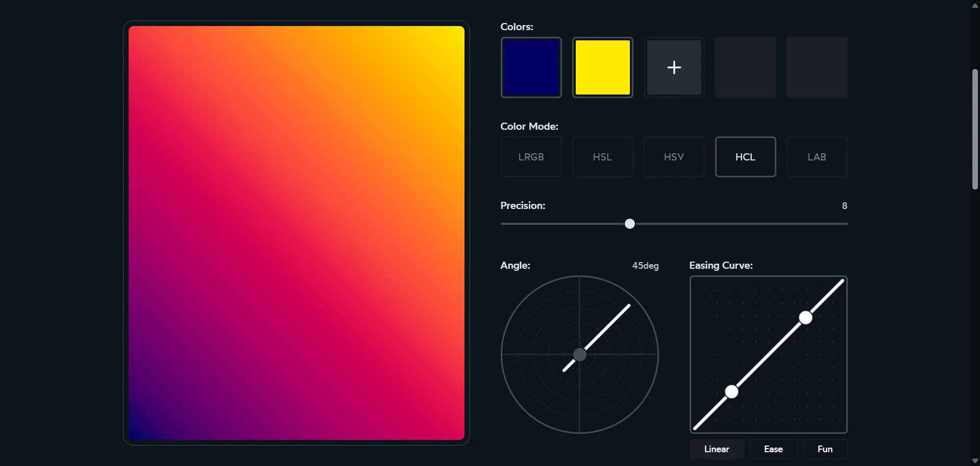Switch color mode to HSV
Screen dimensions: 980x466
[x=674, y=157]
